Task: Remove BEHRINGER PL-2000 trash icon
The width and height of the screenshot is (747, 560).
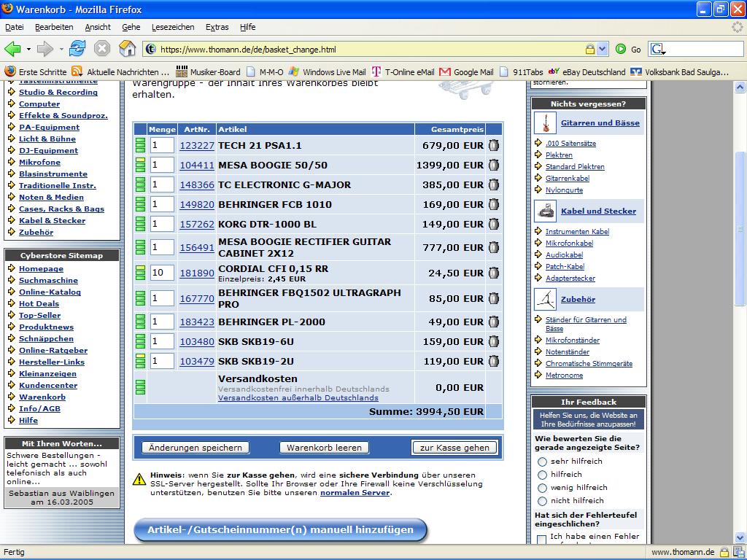Action: 494,322
